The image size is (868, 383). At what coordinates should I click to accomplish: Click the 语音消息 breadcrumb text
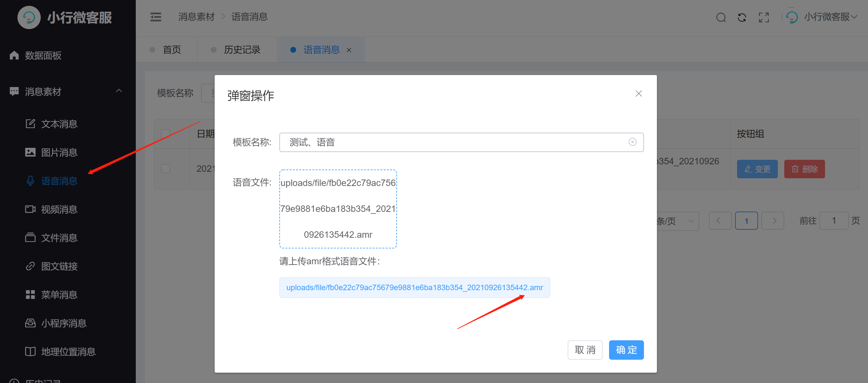click(249, 16)
